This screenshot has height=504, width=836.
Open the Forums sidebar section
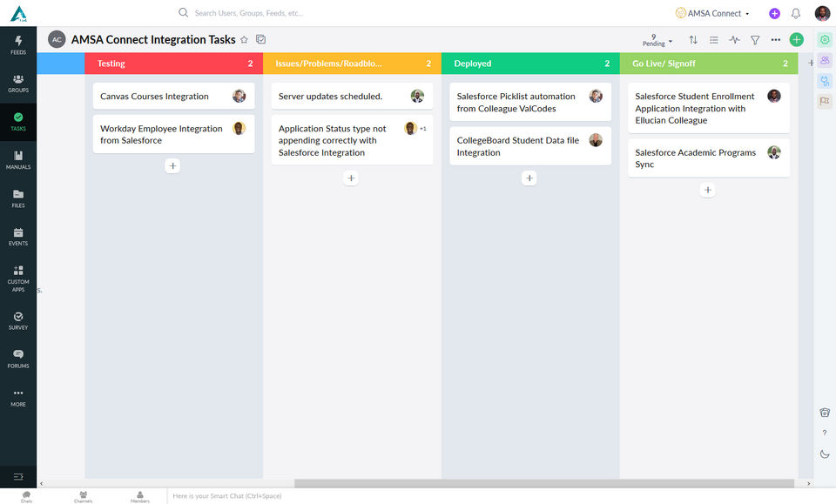click(x=18, y=359)
